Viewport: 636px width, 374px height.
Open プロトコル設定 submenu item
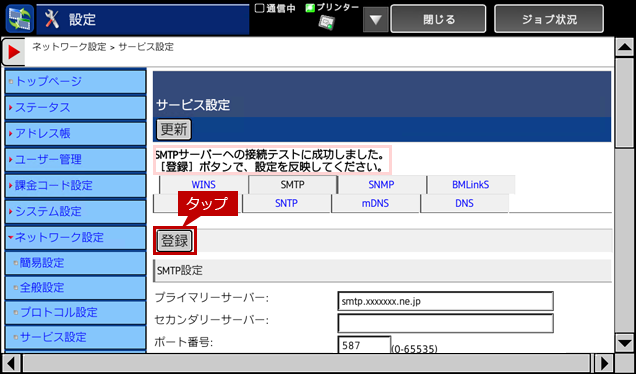pyautogui.click(x=75, y=312)
